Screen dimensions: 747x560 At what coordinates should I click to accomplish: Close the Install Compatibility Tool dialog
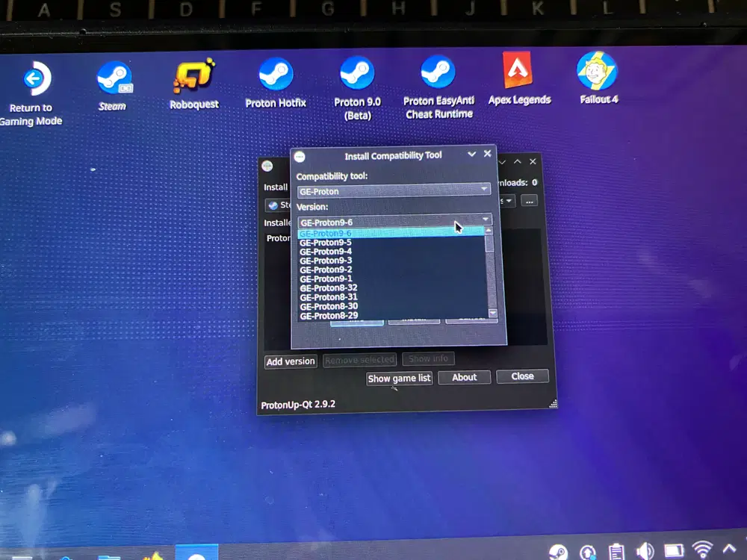[487, 153]
